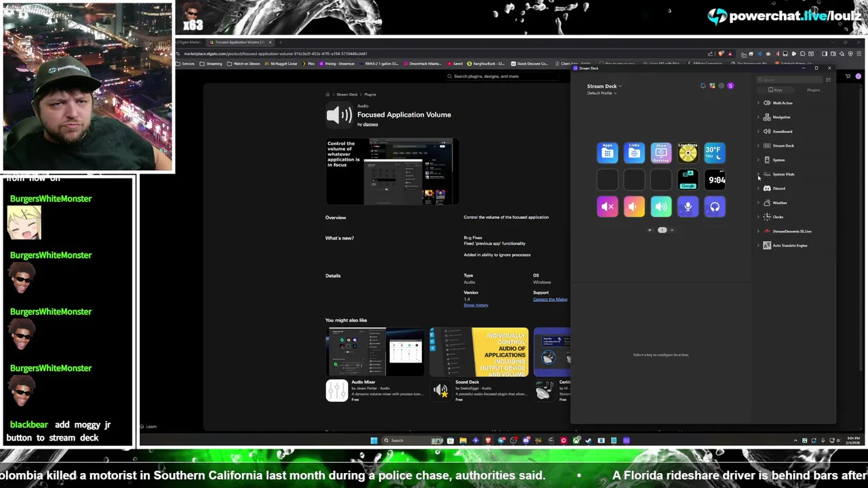868x488 pixels.
Task: Select the Links folder key
Action: pos(634,152)
